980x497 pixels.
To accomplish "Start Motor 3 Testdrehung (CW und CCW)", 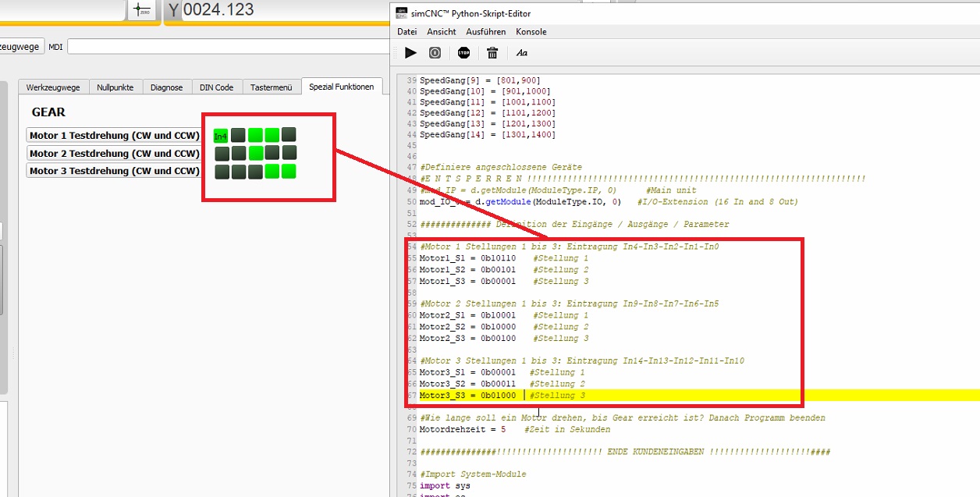I will tap(114, 171).
